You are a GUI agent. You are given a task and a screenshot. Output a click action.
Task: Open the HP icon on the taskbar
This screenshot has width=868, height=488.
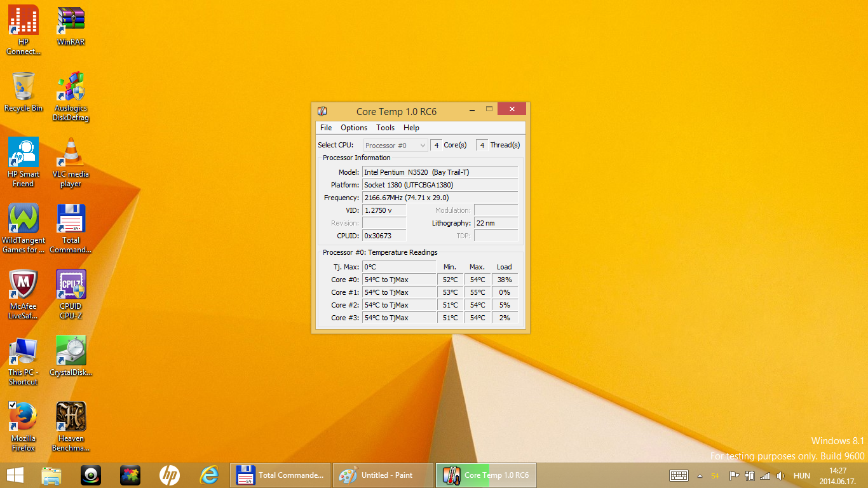(x=169, y=475)
